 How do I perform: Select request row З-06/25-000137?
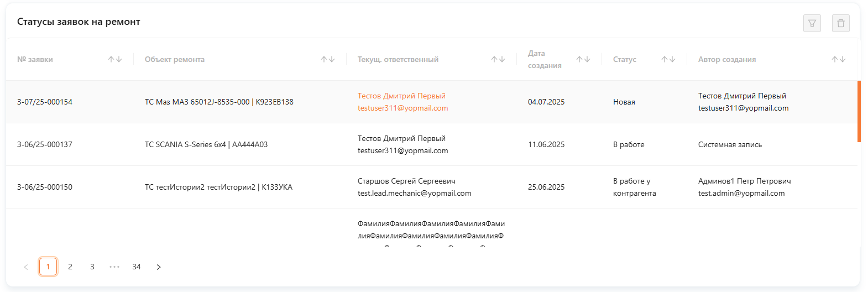(x=45, y=144)
